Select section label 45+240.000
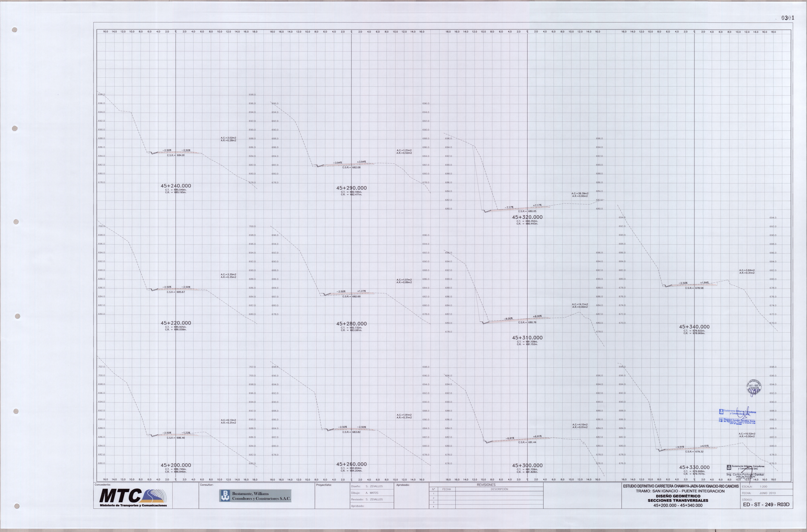Image resolution: width=807 pixels, height=532 pixels. 176,186
